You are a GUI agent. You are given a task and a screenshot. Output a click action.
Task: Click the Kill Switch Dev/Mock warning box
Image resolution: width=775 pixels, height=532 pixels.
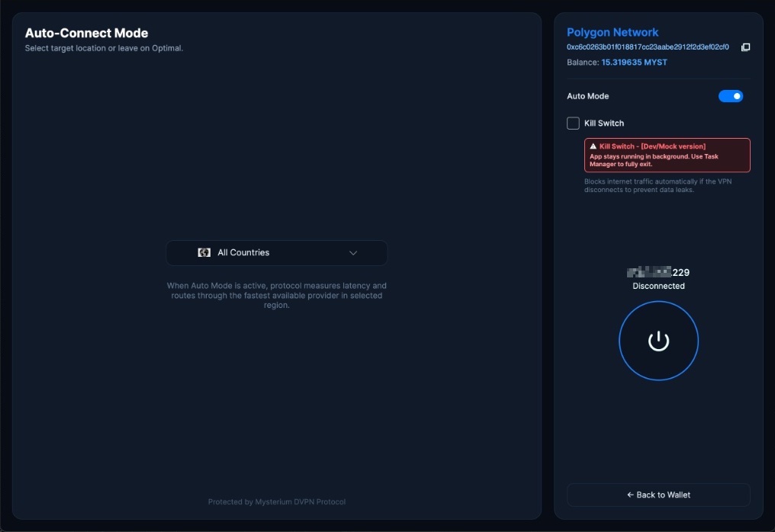click(667, 155)
